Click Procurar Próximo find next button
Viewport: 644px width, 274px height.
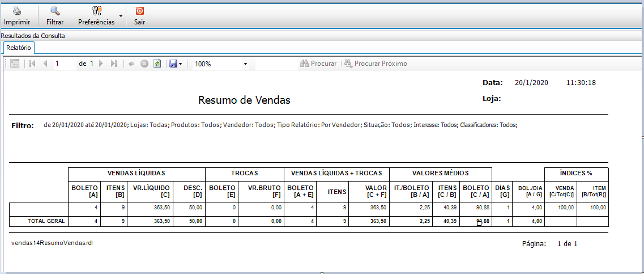tap(376, 64)
